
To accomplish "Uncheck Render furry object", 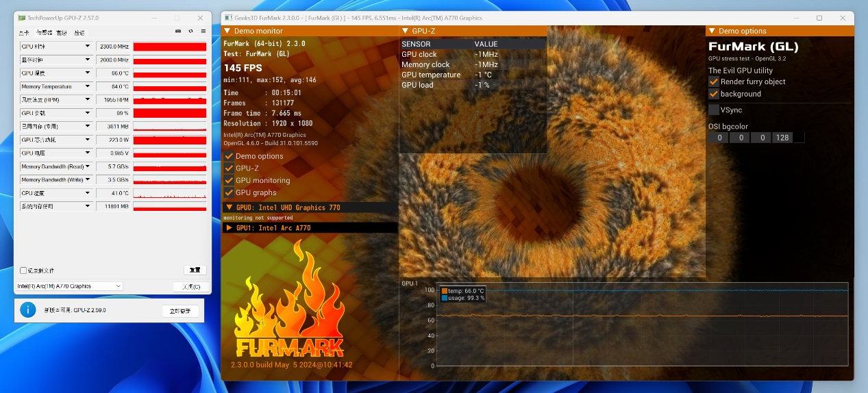I will pos(714,81).
